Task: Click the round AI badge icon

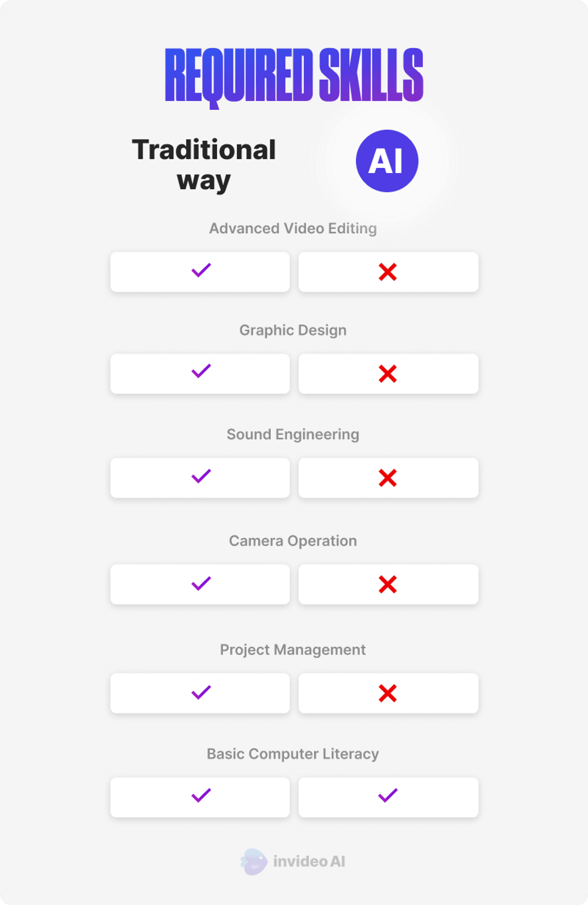Action: pos(387,161)
